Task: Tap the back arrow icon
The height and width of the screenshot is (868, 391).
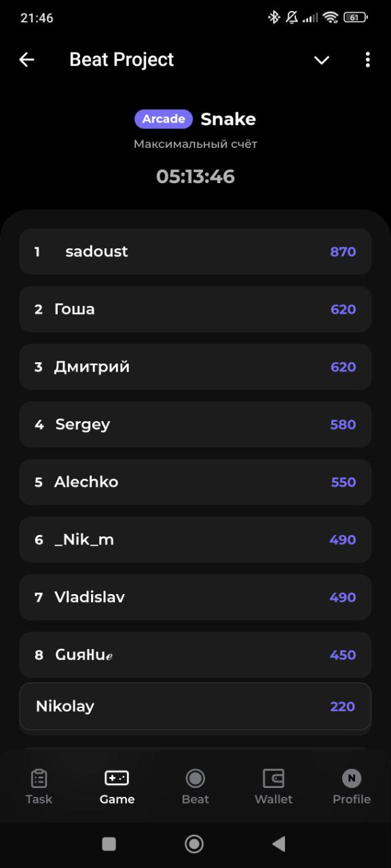Action: 26,60
